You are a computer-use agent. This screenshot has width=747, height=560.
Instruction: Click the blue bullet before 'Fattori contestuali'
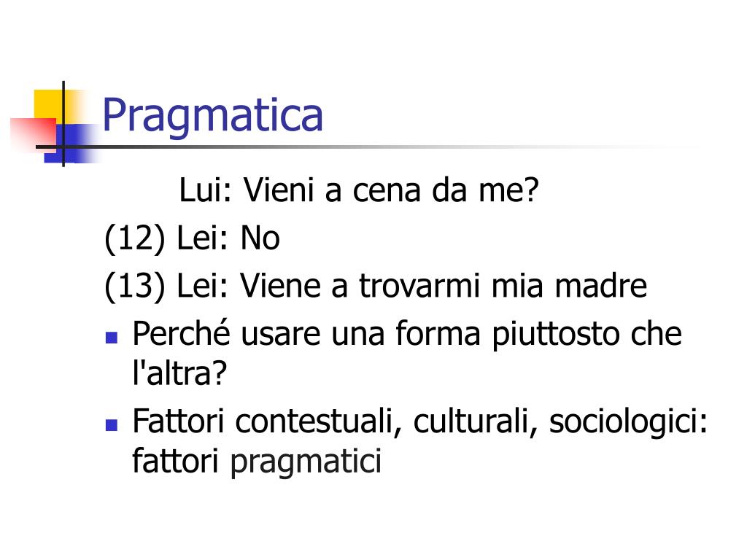tap(112, 425)
